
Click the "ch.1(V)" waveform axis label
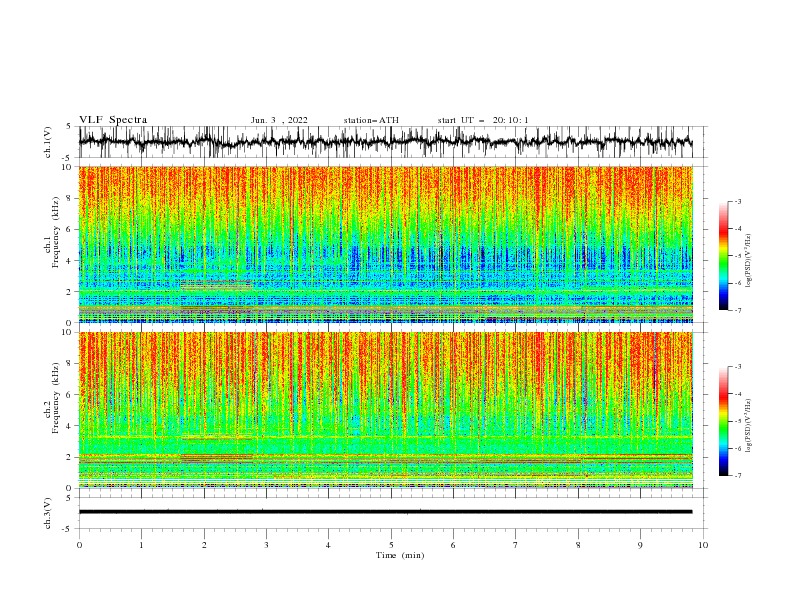click(x=48, y=142)
